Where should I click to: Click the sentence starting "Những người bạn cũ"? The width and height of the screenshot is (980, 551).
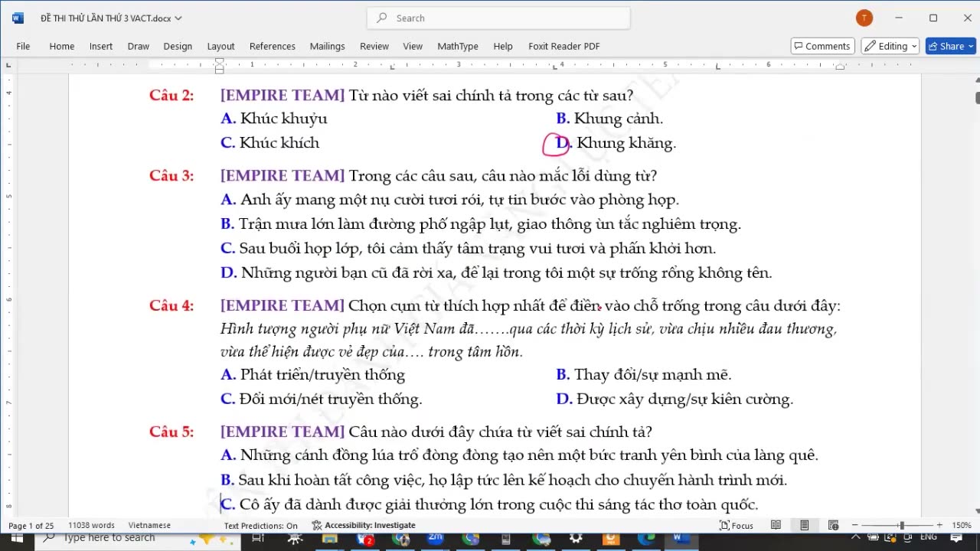(507, 273)
